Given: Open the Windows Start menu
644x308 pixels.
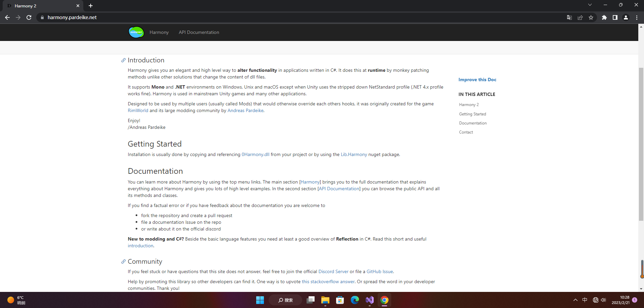Looking at the screenshot, I should (260, 300).
